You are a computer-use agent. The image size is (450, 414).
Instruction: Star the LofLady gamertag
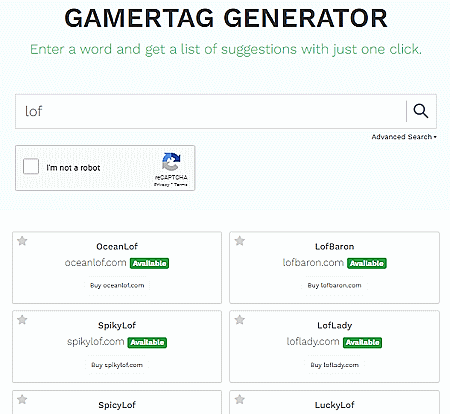(x=240, y=320)
